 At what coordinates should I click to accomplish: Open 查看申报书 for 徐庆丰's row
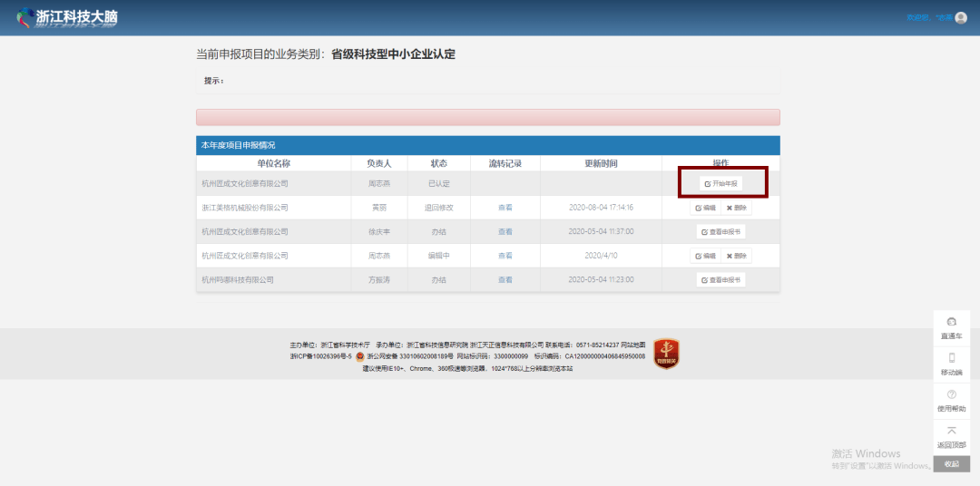tap(720, 232)
